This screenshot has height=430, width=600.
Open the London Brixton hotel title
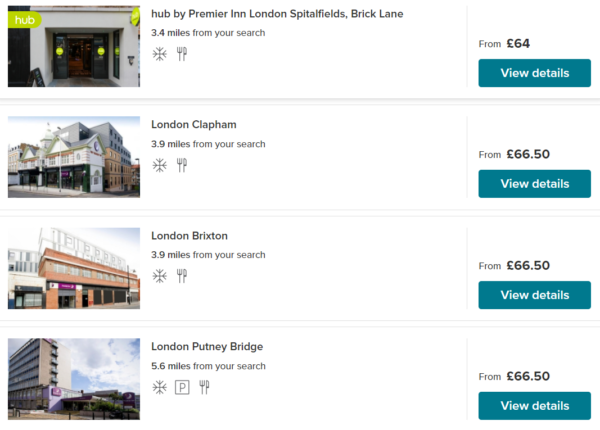tap(190, 236)
